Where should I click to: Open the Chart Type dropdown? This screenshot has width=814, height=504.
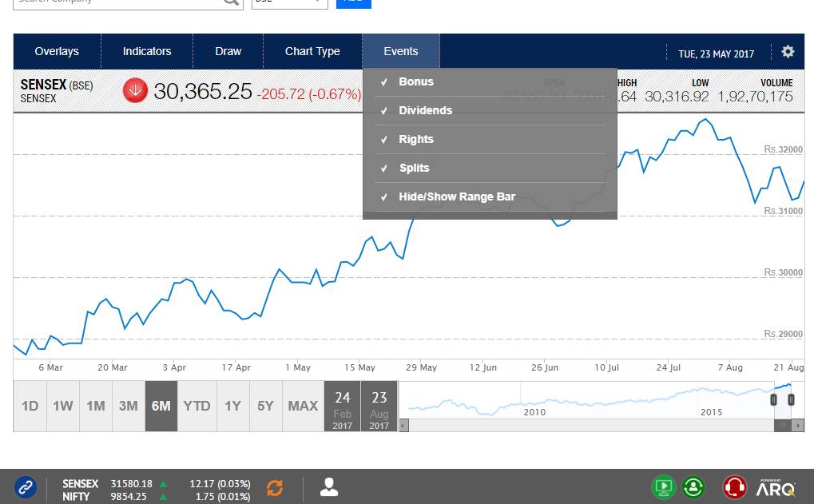(312, 51)
